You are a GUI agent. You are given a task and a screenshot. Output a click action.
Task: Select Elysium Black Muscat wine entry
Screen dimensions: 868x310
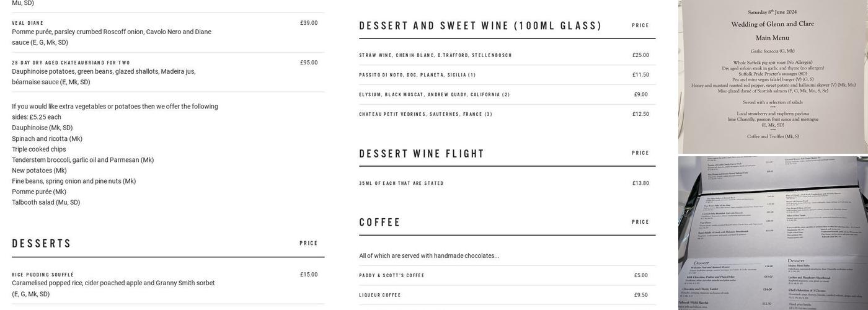click(434, 95)
